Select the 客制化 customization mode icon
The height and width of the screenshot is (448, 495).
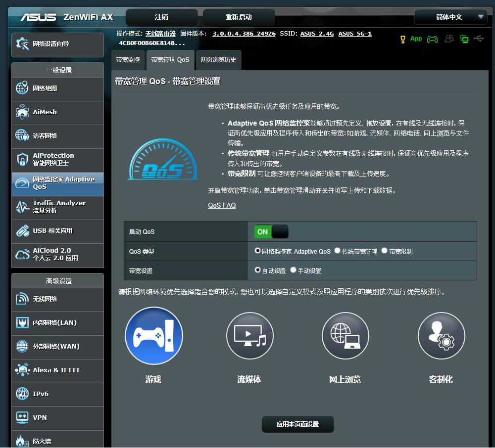point(441,335)
